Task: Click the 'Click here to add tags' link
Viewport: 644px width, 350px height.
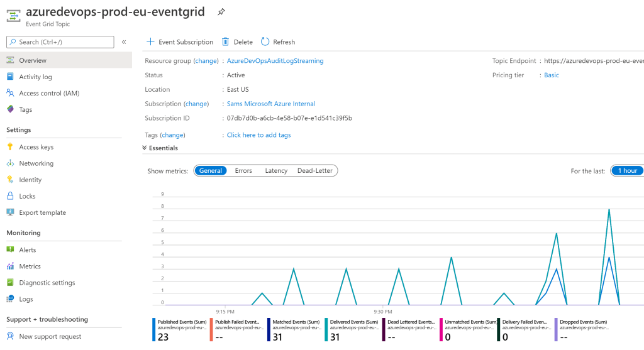Action: pyautogui.click(x=258, y=135)
